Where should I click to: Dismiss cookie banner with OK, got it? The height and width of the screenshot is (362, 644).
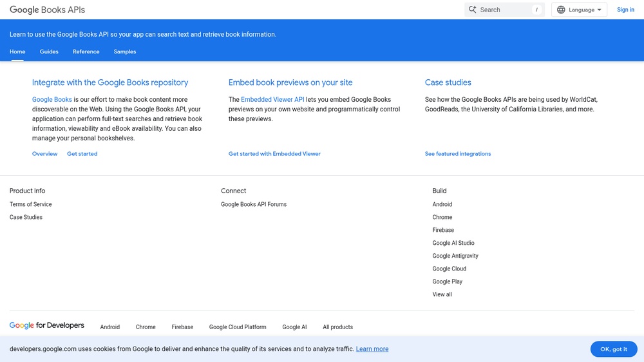click(614, 349)
